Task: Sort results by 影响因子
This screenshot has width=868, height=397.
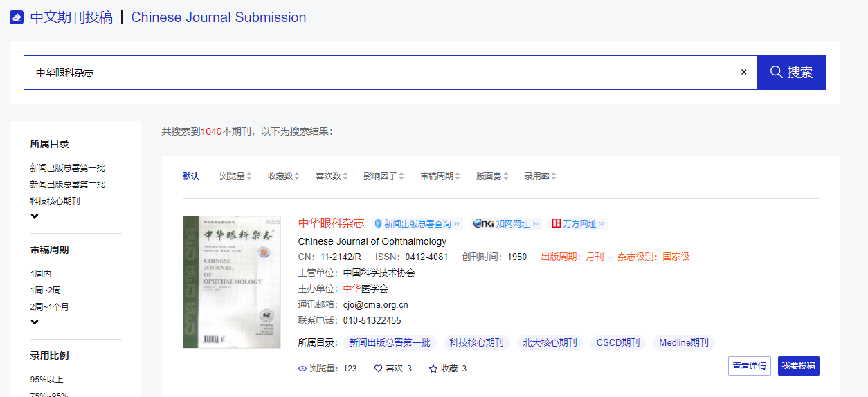Action: [383, 176]
